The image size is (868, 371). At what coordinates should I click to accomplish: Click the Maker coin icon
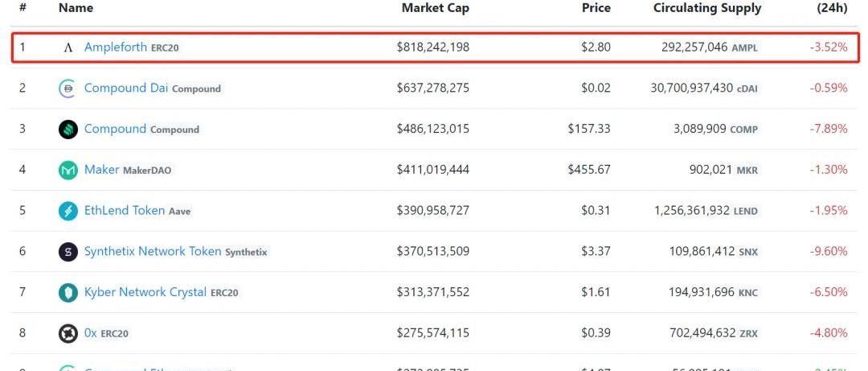click(68, 170)
